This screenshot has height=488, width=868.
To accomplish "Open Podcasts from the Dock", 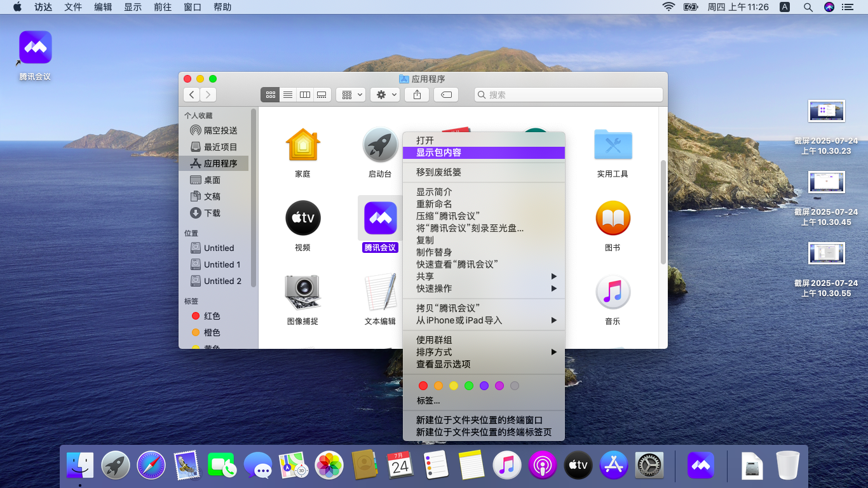I will 543,466.
